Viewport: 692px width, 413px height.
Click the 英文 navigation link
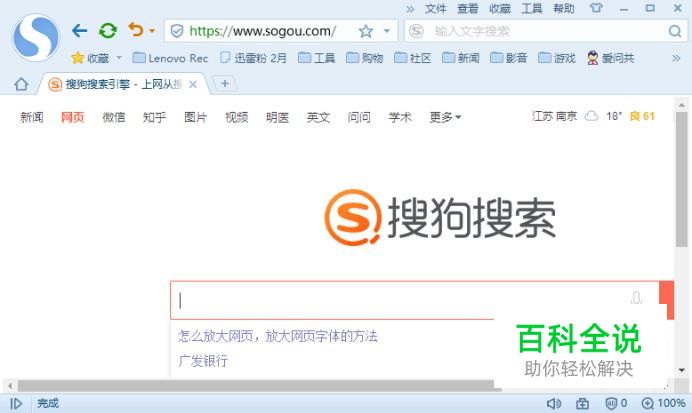coord(318,117)
